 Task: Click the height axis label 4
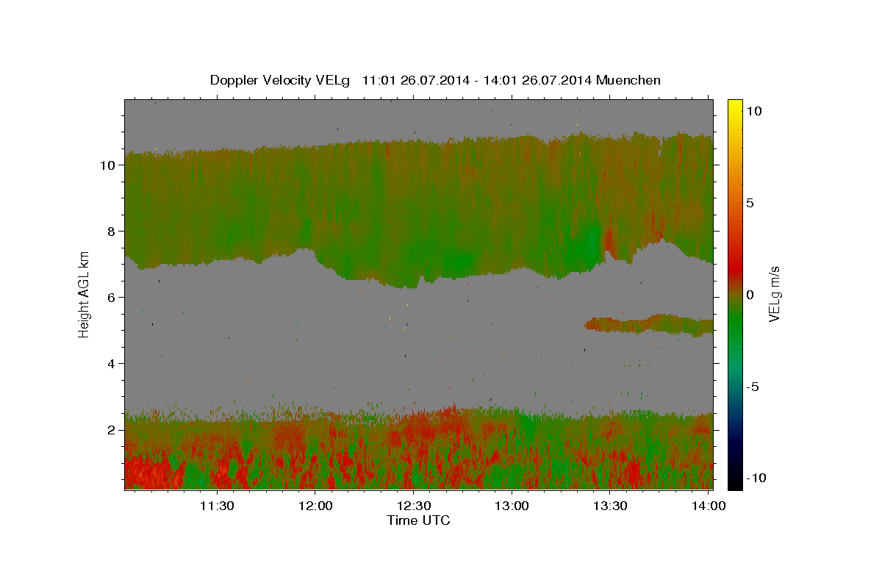(113, 364)
